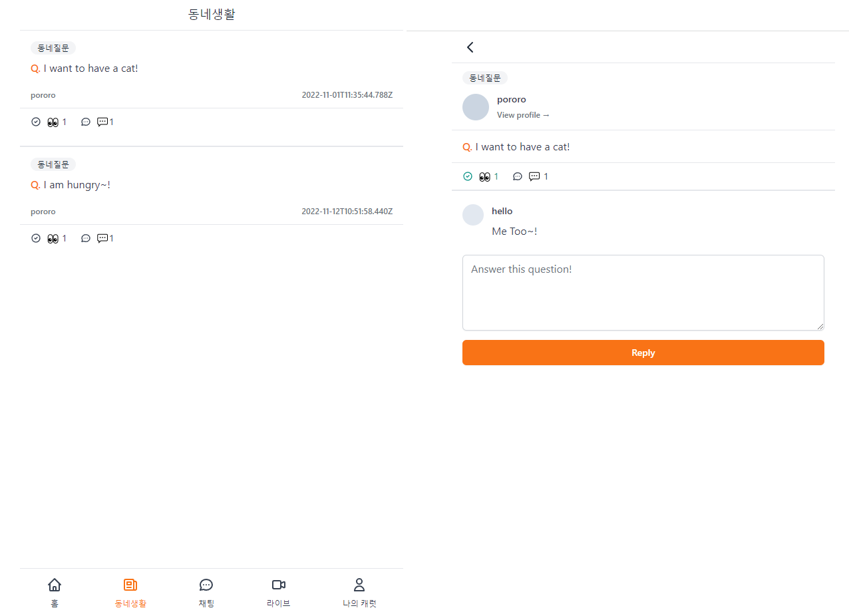The height and width of the screenshot is (616, 849).
Task: Open the 'I am hungry~!' post
Action: (71, 185)
